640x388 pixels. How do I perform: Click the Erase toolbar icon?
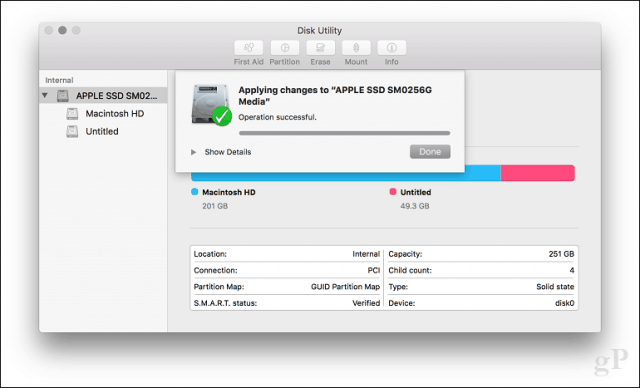pos(320,48)
